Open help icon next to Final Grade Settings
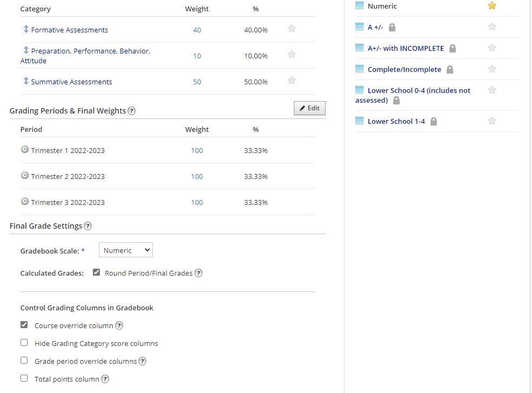This screenshot has width=532, height=393. (x=88, y=226)
